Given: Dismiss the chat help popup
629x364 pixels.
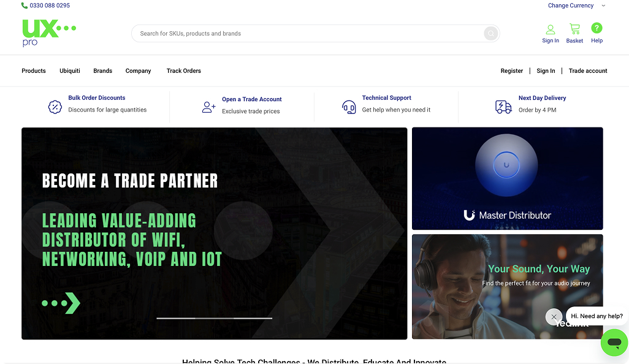Looking at the screenshot, I should pos(554,317).
